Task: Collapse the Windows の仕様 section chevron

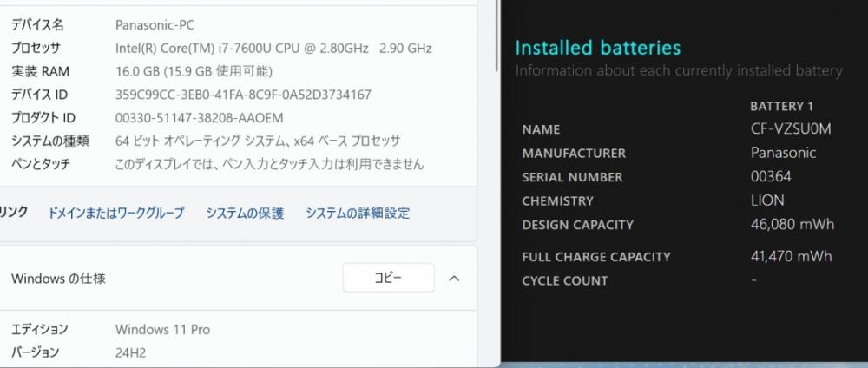Action: click(454, 279)
